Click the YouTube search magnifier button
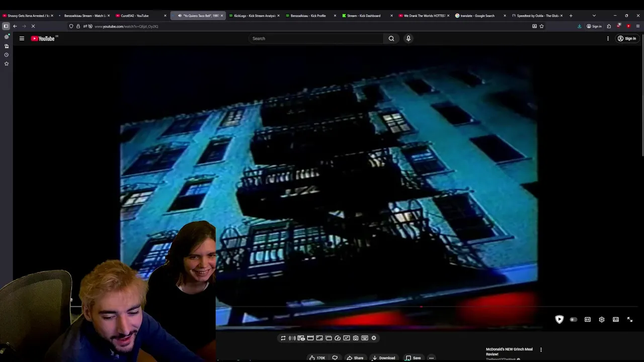644x362 pixels. (391, 38)
